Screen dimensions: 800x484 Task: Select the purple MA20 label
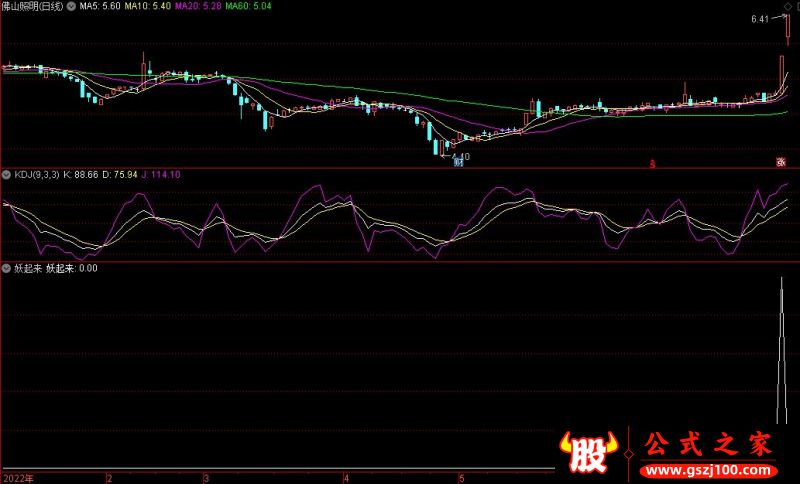(x=200, y=6)
